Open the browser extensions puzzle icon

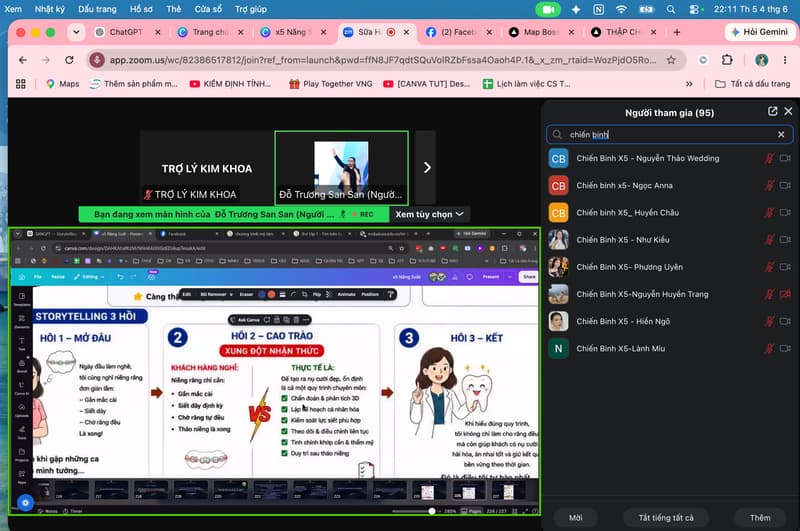pos(727,60)
